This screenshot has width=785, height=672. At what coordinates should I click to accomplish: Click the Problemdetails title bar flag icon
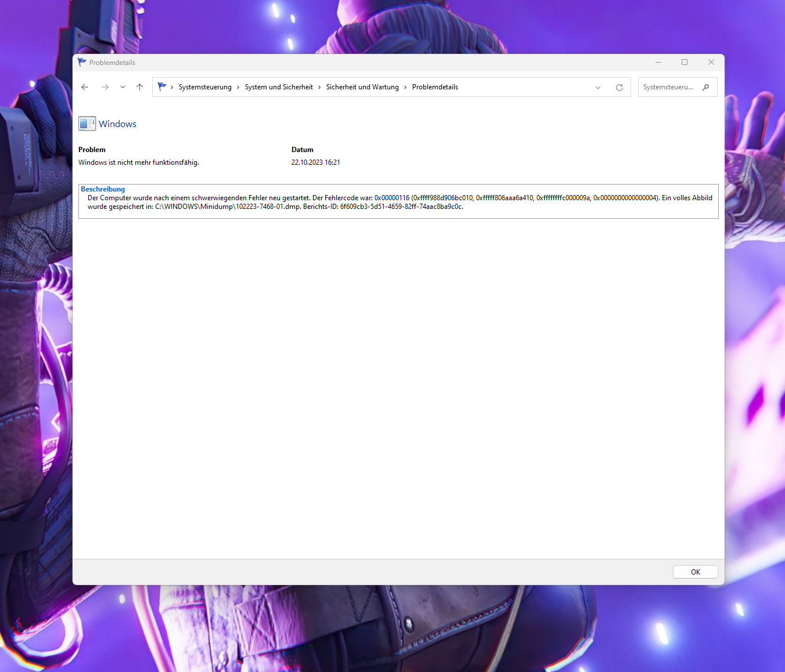click(x=82, y=62)
